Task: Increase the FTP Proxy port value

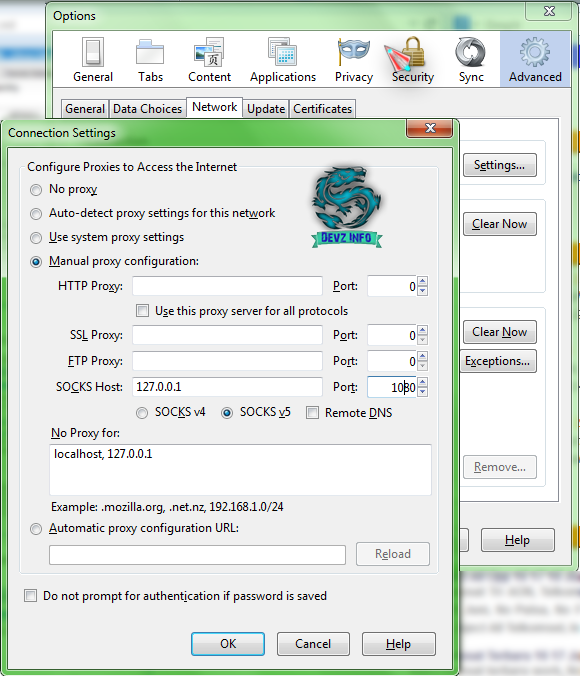Action: point(423,356)
